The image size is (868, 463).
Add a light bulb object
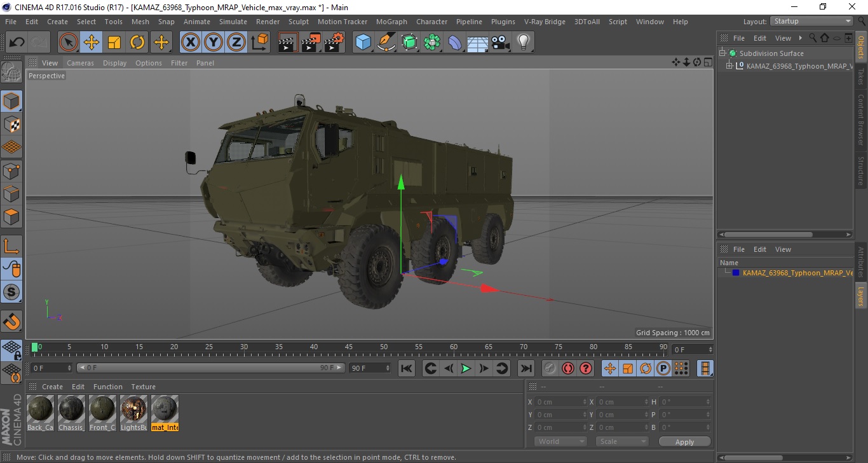524,43
